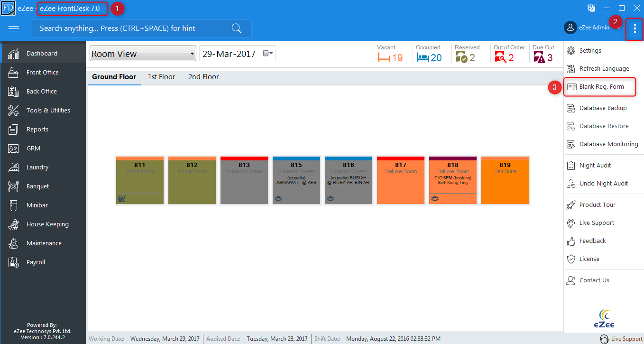Screen dimensions: 644x344
Task: Click the Reports document icon
Action: (x=13, y=129)
